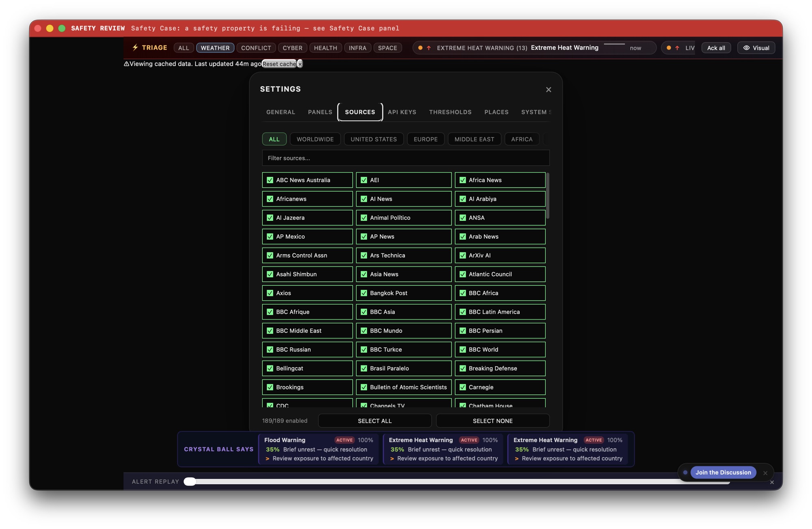Filter sources by United States
812x529 pixels.
[374, 139]
